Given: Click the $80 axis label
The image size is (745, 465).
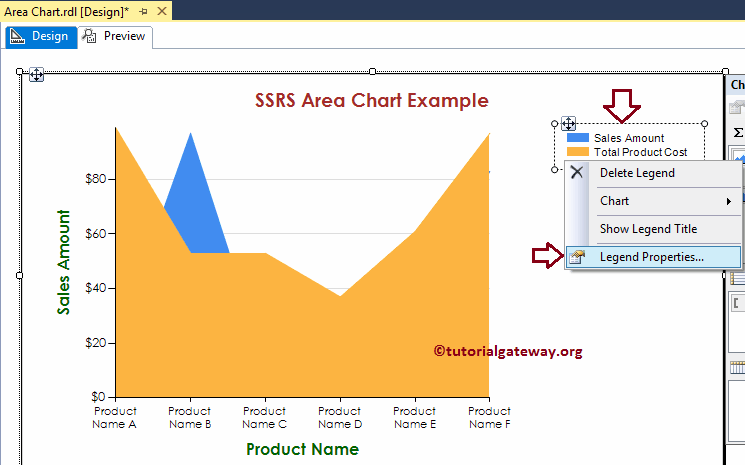Looking at the screenshot, I should (96, 179).
